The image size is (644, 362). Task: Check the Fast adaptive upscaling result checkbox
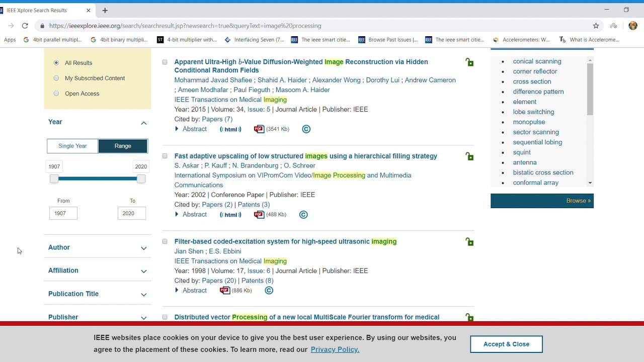[165, 156]
